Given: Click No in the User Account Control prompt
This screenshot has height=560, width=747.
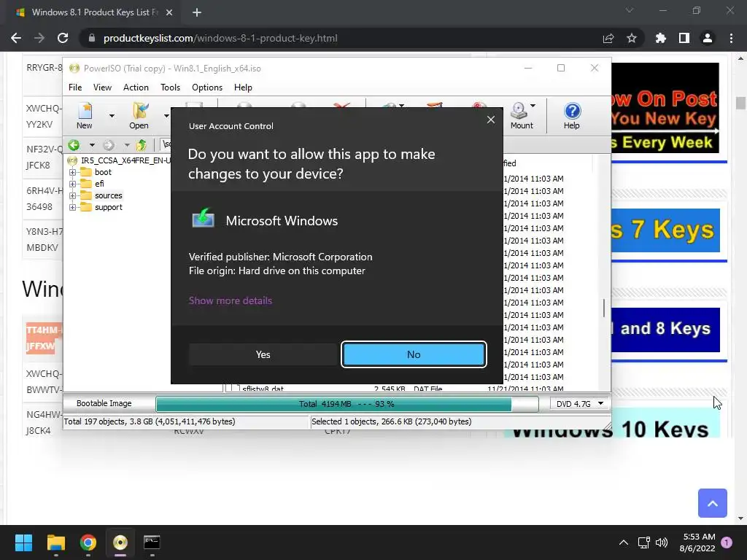Looking at the screenshot, I should click(x=414, y=354).
